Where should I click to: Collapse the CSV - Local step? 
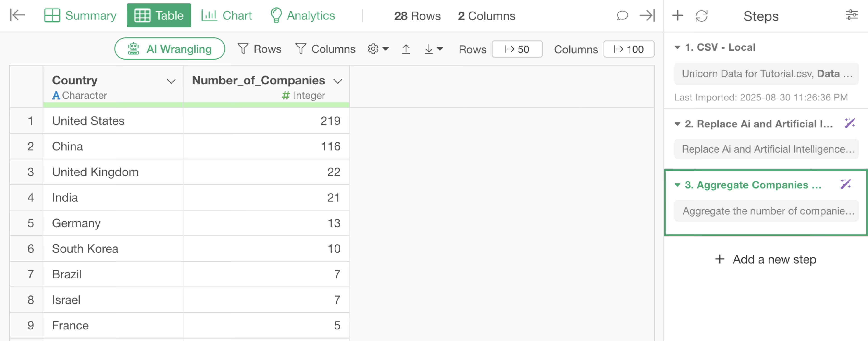pyautogui.click(x=677, y=47)
